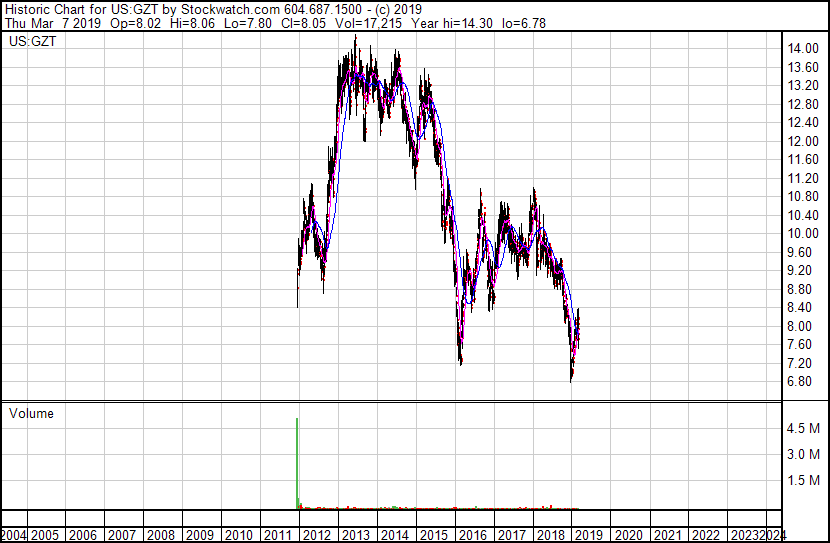The width and height of the screenshot is (830, 543).
Task: Click the 1.5 M volume axis label
Action: coord(803,480)
